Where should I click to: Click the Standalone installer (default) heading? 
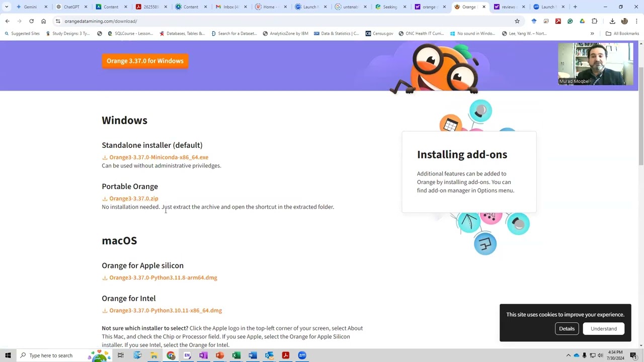pos(152,145)
